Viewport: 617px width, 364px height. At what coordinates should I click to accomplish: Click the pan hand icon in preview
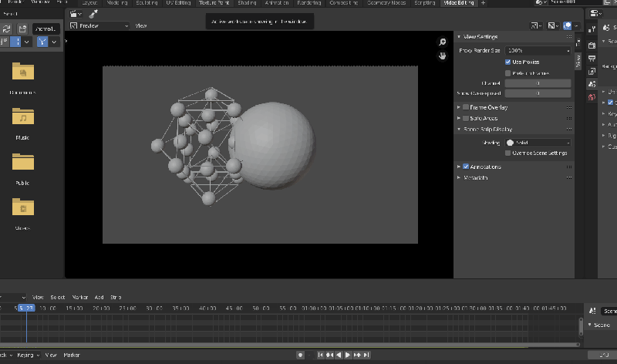(442, 56)
